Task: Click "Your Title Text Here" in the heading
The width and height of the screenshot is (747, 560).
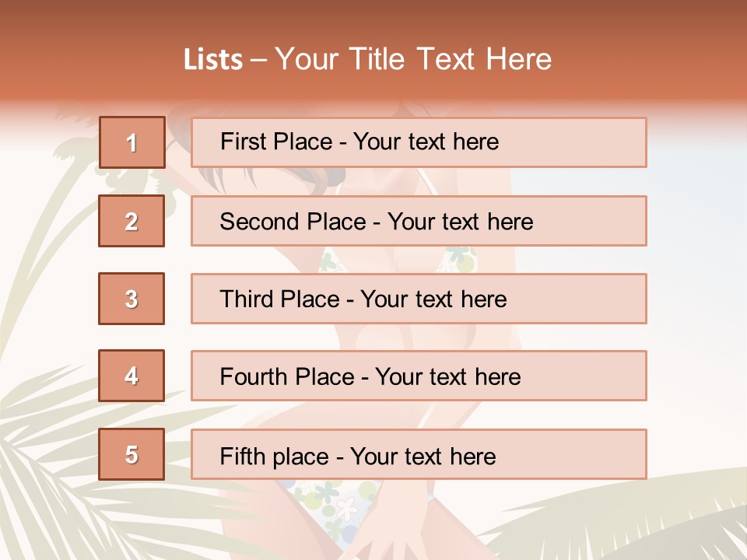Action: [413, 59]
